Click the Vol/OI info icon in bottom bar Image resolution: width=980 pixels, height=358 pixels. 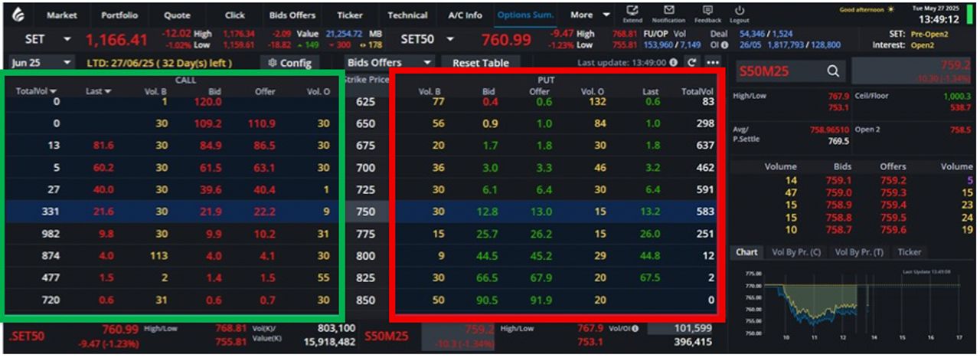pyautogui.click(x=635, y=329)
